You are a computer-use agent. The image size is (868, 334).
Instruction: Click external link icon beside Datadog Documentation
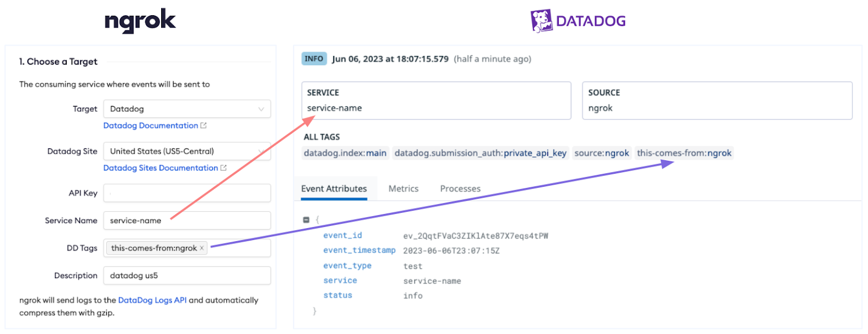[x=203, y=125]
